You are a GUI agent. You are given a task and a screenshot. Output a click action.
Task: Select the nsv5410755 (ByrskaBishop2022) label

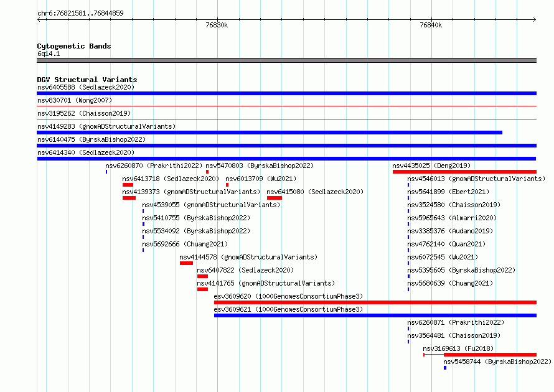196,218
